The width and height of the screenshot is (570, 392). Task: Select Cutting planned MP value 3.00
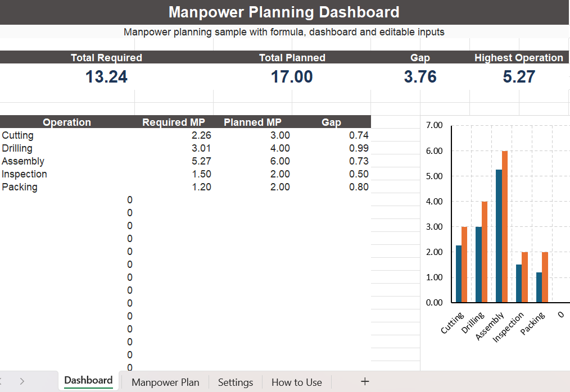[280, 135]
